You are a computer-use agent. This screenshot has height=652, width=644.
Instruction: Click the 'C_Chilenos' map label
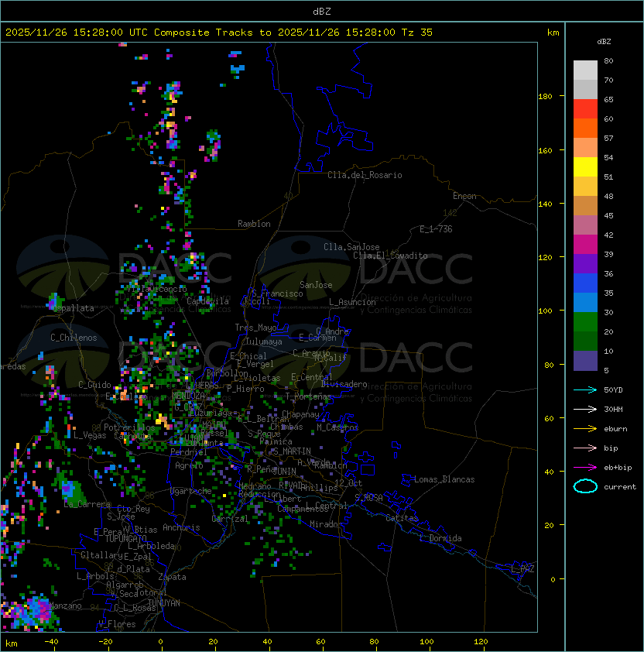74,338
